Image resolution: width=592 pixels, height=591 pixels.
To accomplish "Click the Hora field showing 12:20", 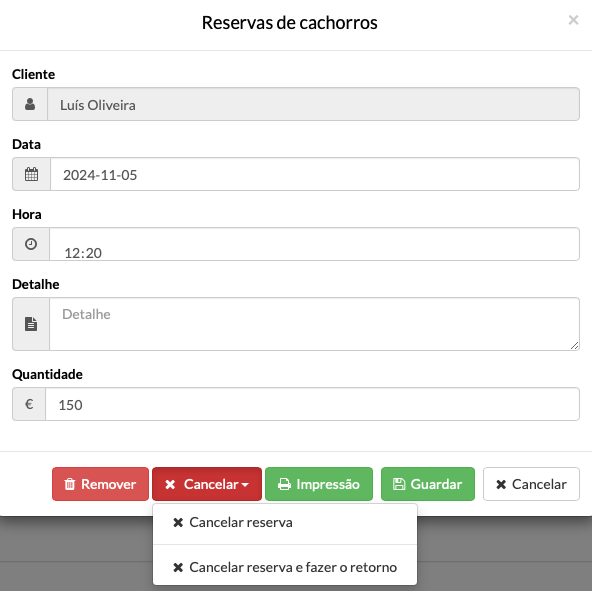I will pyautogui.click(x=314, y=244).
